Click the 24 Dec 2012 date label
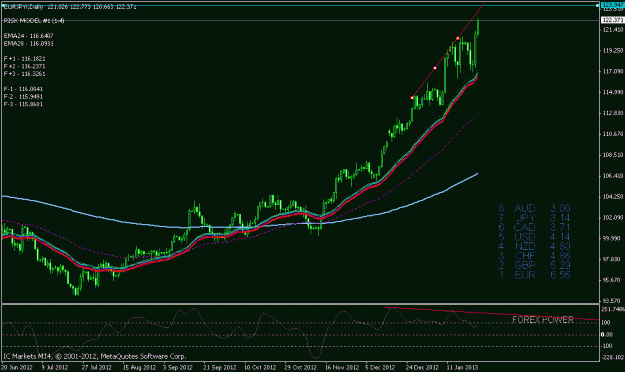Viewport: 625px width, 372px height. 422,367
